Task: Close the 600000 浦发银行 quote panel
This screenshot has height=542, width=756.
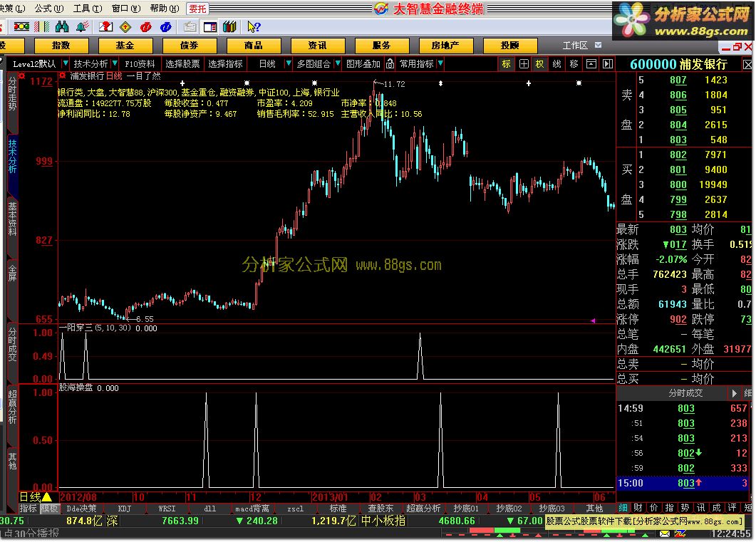Action: click(747, 65)
